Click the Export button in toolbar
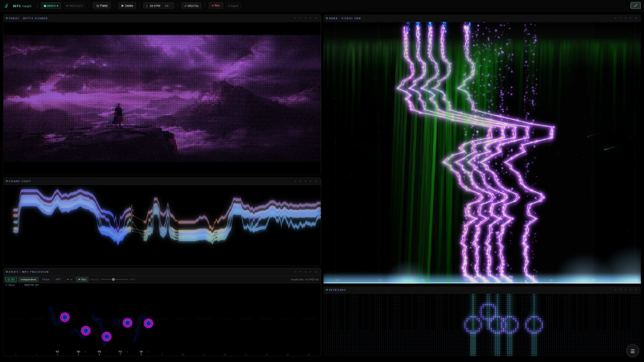 pyautogui.click(x=233, y=6)
